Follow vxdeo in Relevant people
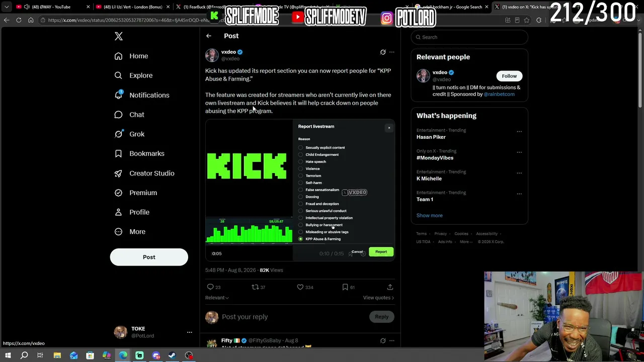This screenshot has width=644, height=362. click(509, 76)
